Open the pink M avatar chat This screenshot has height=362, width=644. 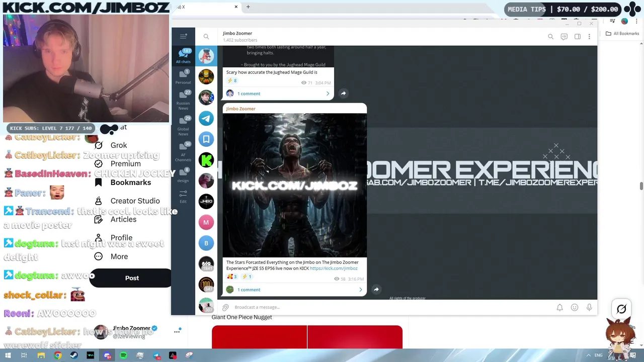206,222
